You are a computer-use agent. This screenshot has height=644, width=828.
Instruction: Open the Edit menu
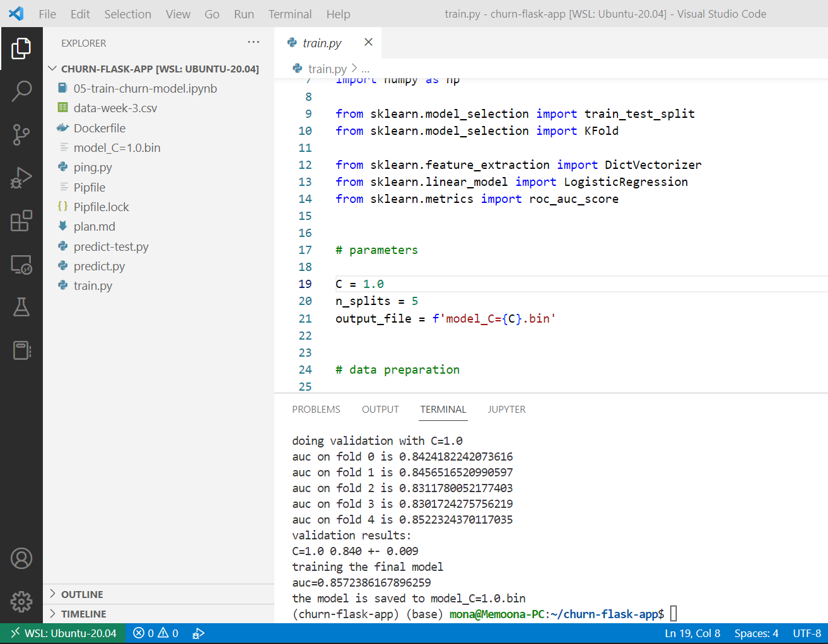80,14
